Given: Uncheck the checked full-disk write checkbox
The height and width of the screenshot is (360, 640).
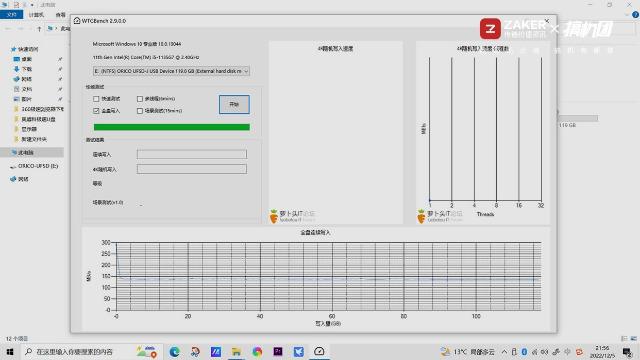Looking at the screenshot, I should (x=96, y=111).
